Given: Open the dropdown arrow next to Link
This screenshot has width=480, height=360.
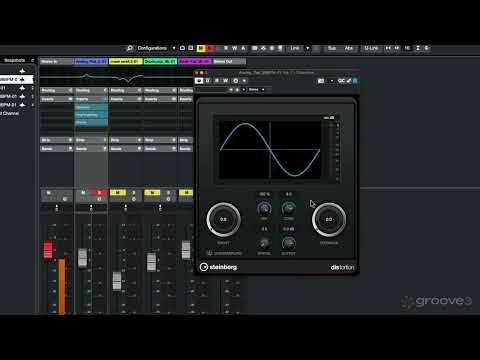Looking at the screenshot, I should click(307, 48).
